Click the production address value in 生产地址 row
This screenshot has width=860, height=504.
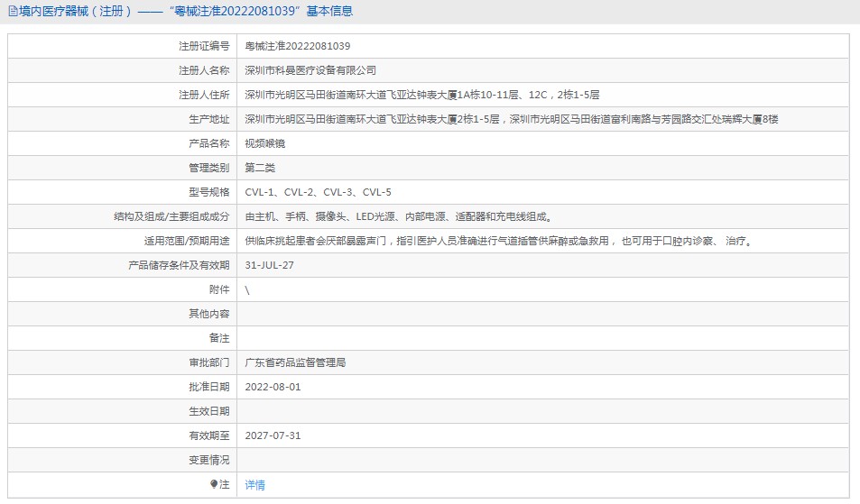click(511, 119)
